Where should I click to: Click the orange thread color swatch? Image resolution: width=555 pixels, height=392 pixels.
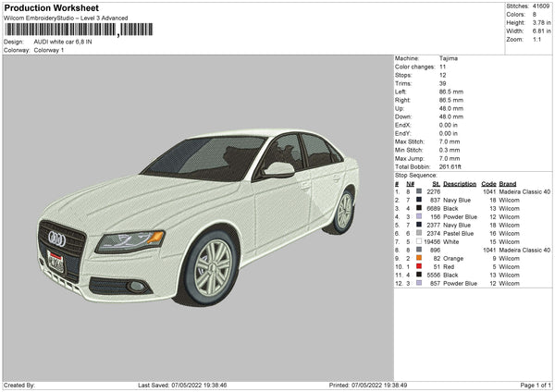coord(418,258)
